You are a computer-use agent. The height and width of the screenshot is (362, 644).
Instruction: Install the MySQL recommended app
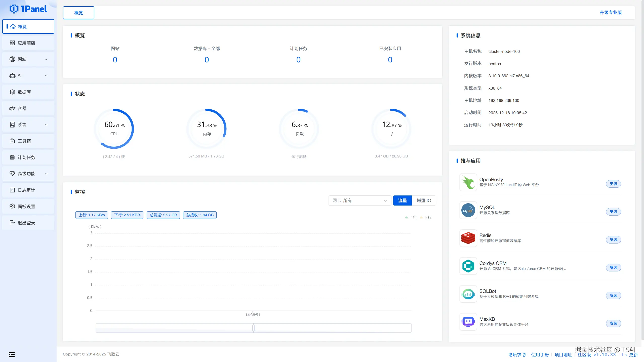click(x=613, y=212)
